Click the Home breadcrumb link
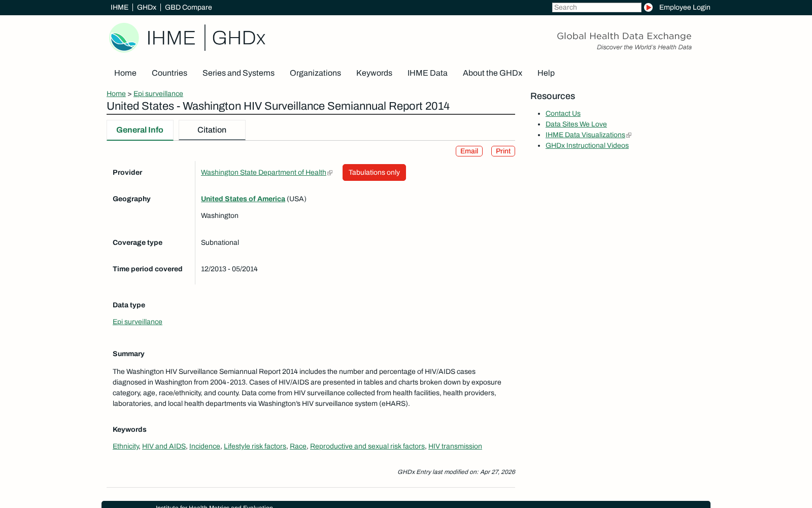Screen dimensions: 812x508 coord(116,94)
